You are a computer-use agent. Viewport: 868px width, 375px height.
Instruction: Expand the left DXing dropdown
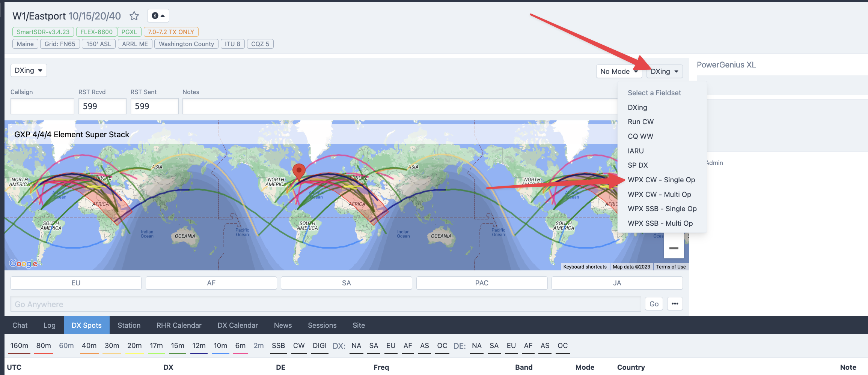[x=29, y=70]
